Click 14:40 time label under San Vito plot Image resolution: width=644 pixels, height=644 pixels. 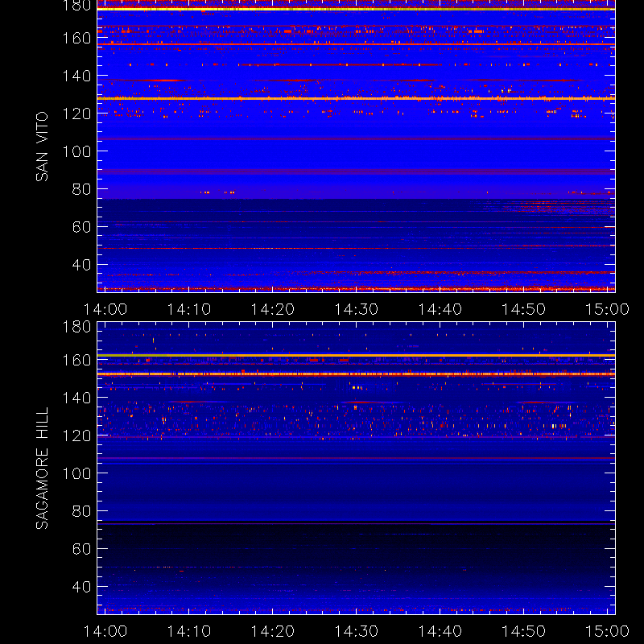tap(440, 309)
